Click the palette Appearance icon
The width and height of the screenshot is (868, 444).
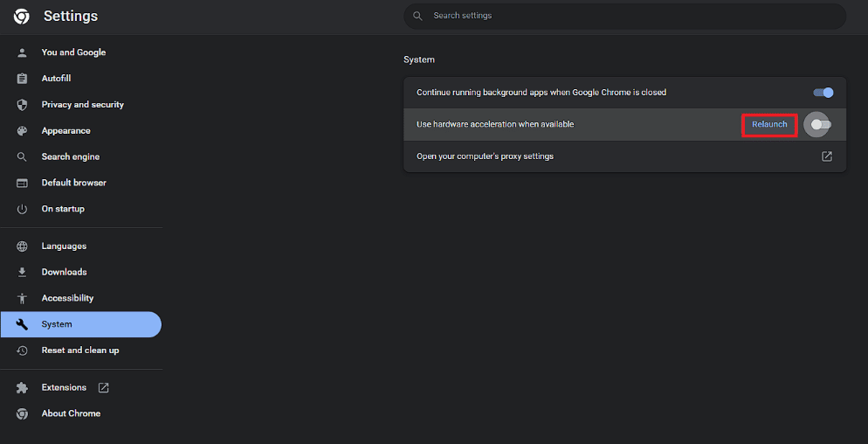[22, 131]
